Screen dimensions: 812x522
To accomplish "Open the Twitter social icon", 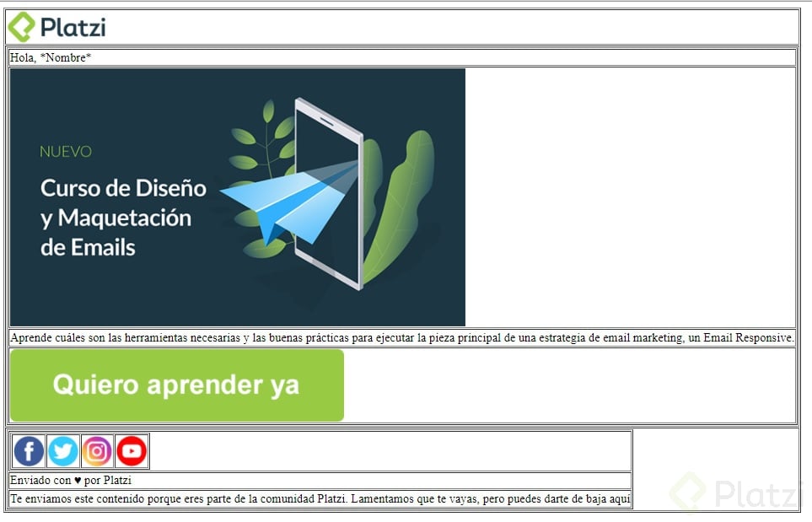I will coord(62,450).
